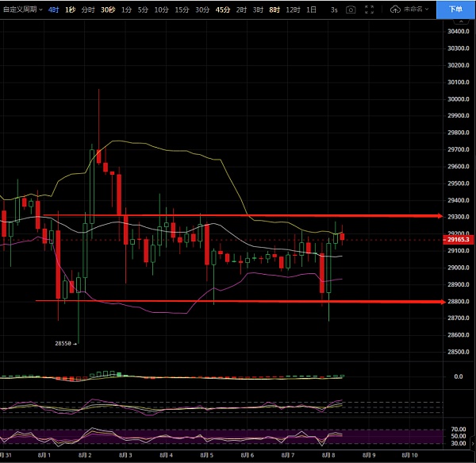Click the camera screenshot icon
The image size is (476, 463).
351,10
